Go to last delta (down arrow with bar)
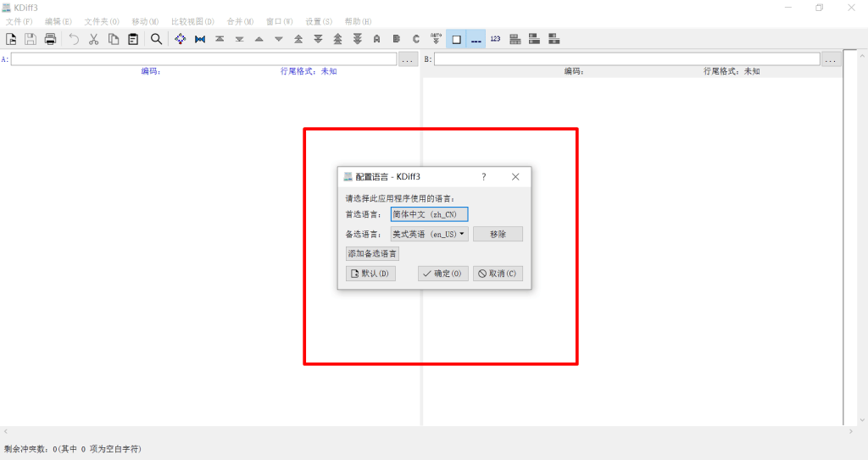This screenshot has height=460, width=868. click(x=239, y=39)
